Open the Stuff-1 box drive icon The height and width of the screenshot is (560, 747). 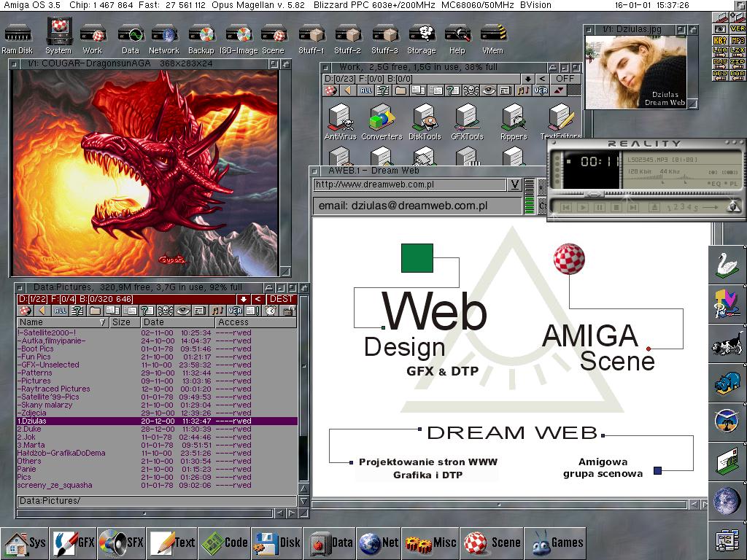(x=311, y=40)
